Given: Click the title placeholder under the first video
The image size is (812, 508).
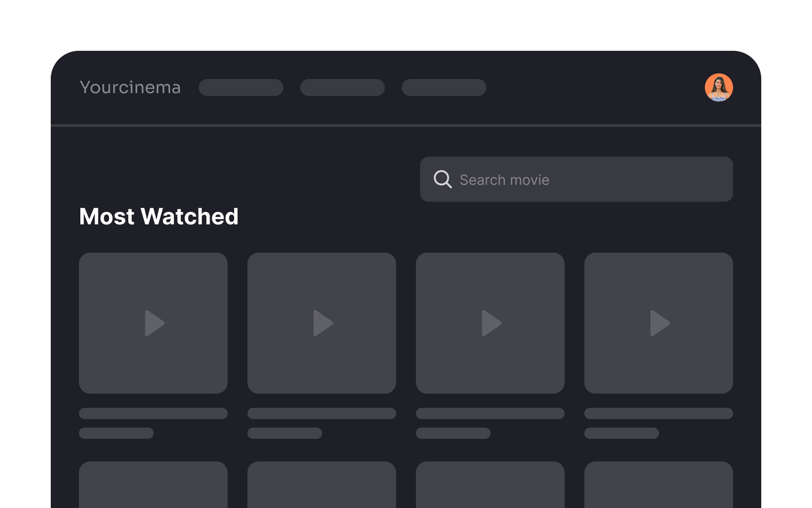Looking at the screenshot, I should point(153,413).
